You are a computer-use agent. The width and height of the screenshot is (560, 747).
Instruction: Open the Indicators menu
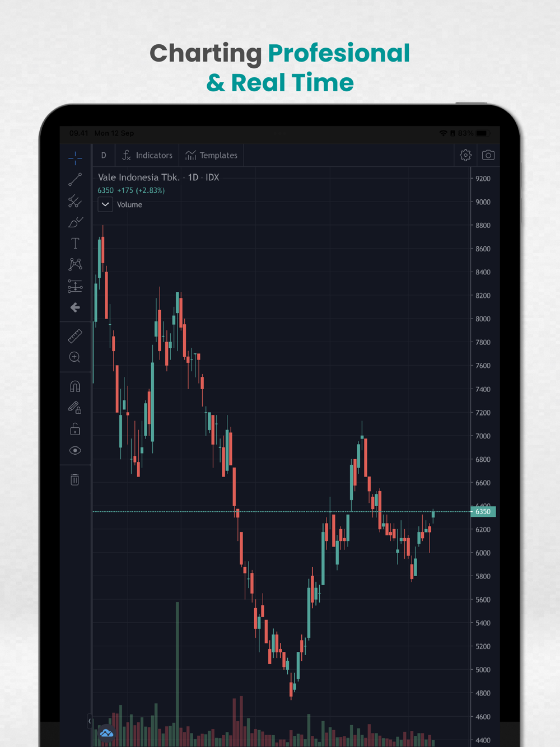pos(147,155)
